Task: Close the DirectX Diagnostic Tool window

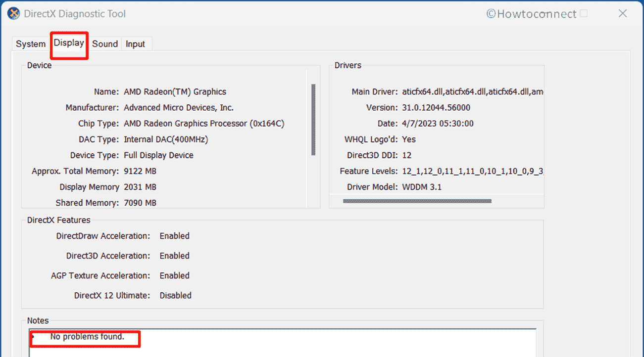Action: coord(623,13)
